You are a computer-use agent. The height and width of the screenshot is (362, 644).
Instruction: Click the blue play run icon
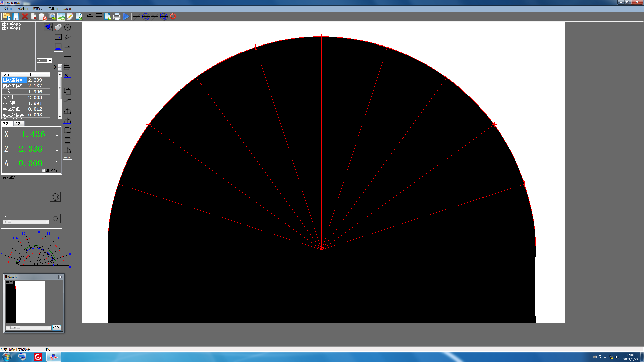(126, 17)
